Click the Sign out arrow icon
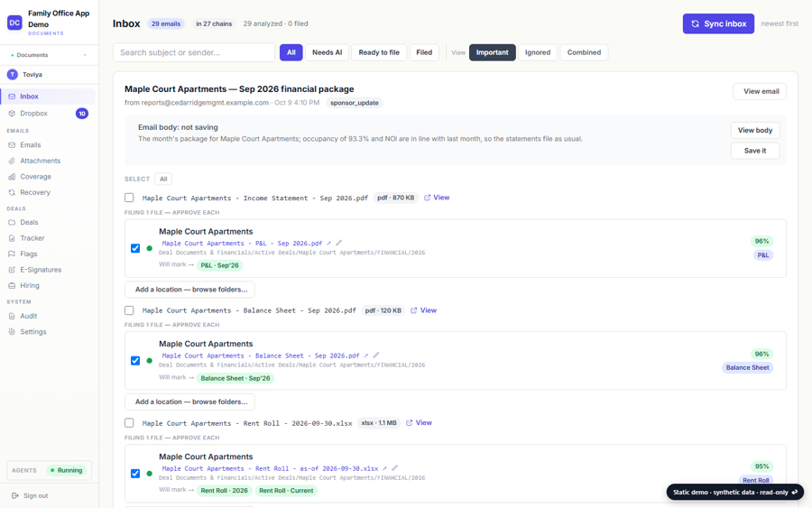 tap(15, 495)
